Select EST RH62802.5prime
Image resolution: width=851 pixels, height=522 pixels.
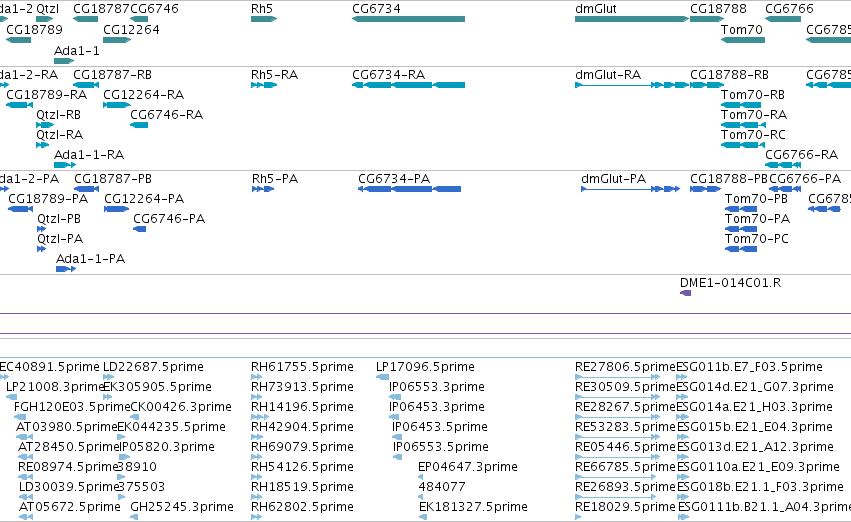[x=302, y=507]
